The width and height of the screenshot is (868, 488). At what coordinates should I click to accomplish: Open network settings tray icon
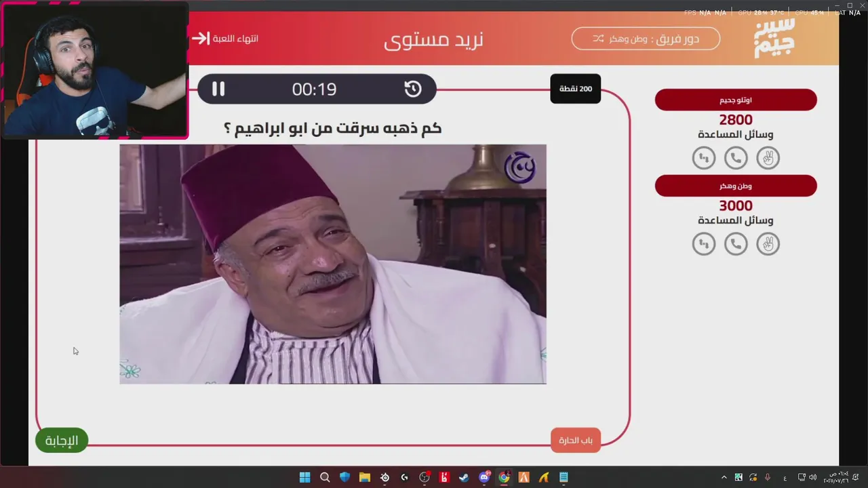(x=802, y=477)
